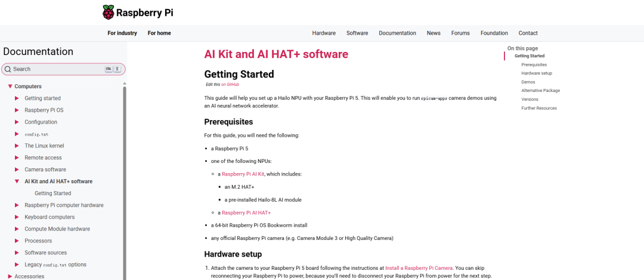Open Raspberry Pi OS sidebar item
Screen dimensions: 644x280
[44, 110]
